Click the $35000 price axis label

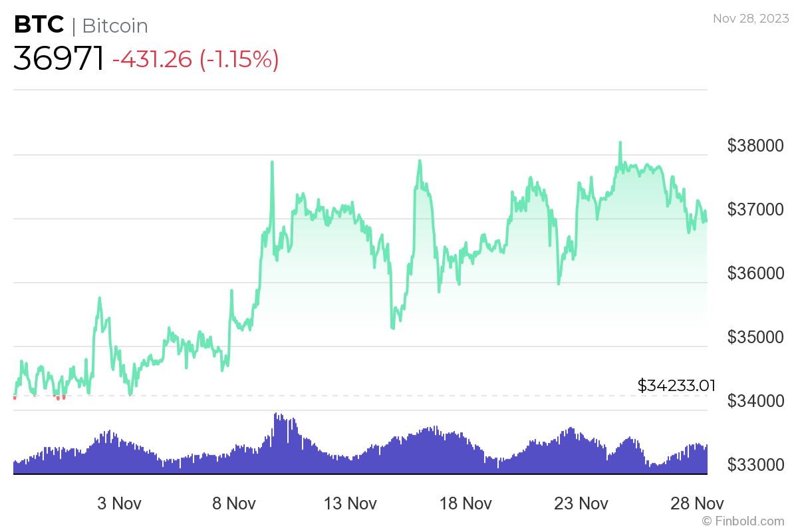756,337
